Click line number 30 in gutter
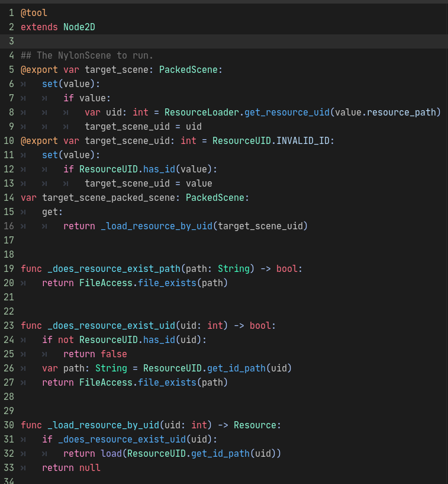 tap(9, 425)
